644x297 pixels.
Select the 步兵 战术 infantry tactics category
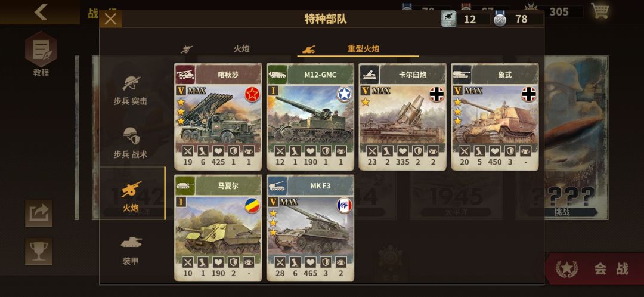click(131, 143)
